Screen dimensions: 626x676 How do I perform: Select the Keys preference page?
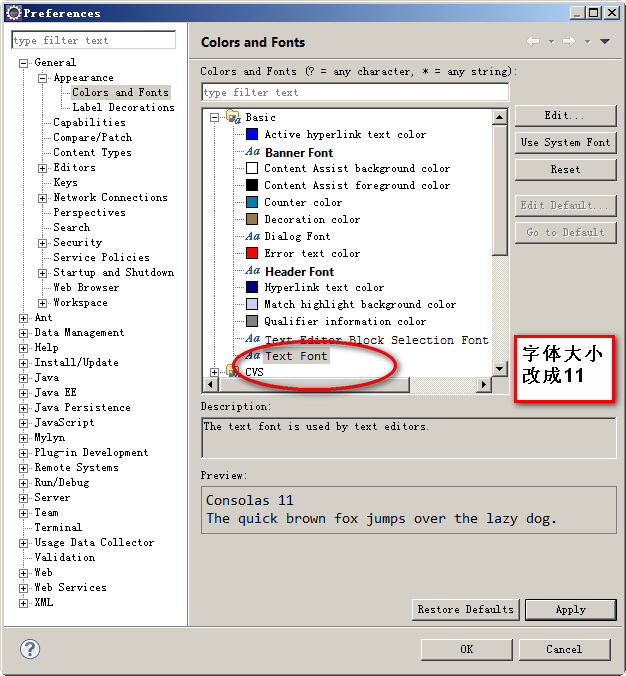65,183
